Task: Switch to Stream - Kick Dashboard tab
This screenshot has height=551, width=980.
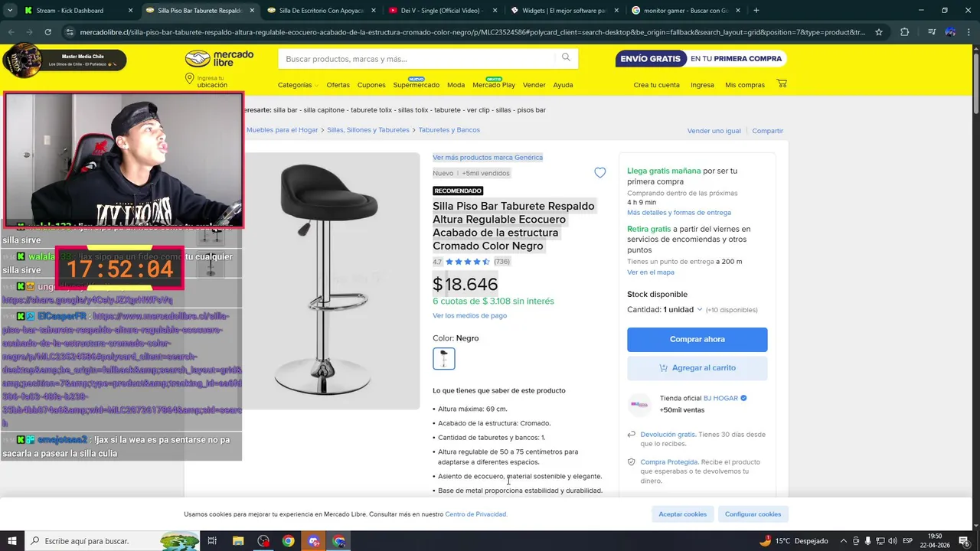Action: [x=70, y=11]
